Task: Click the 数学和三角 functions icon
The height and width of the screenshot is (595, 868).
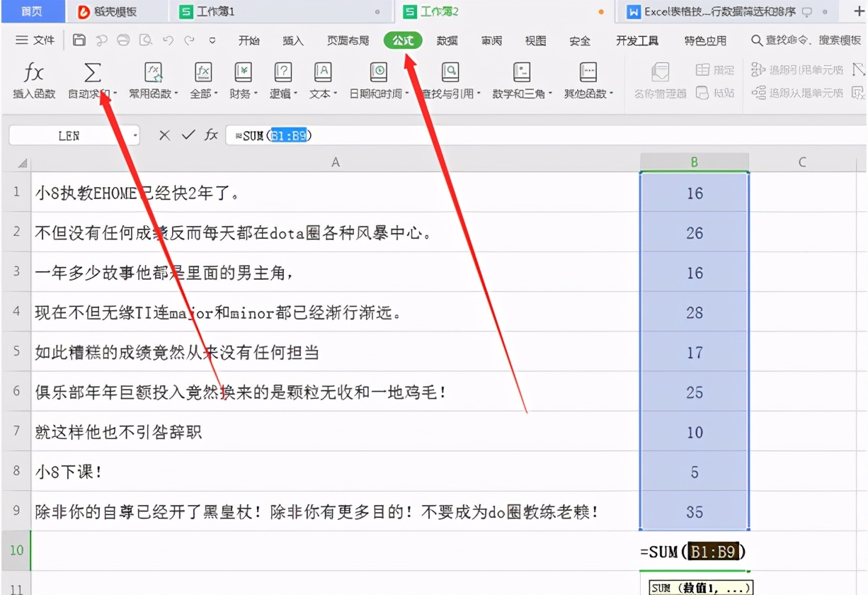Action: click(522, 72)
